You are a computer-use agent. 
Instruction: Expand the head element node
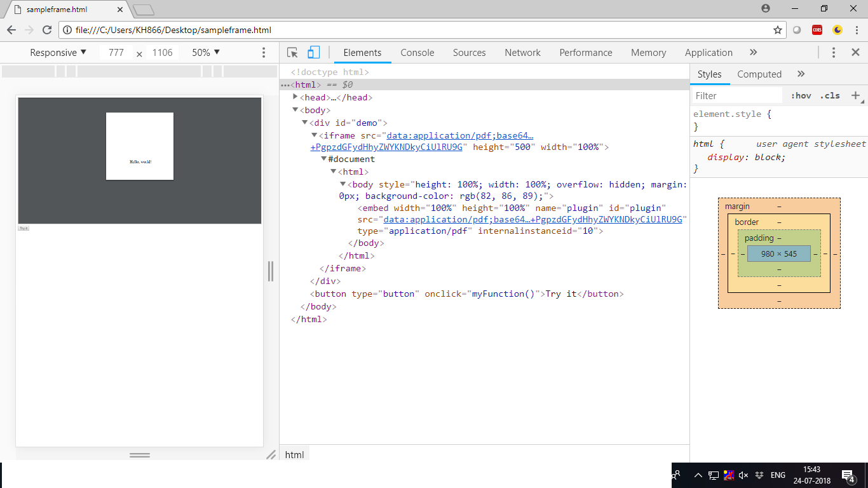click(x=295, y=97)
